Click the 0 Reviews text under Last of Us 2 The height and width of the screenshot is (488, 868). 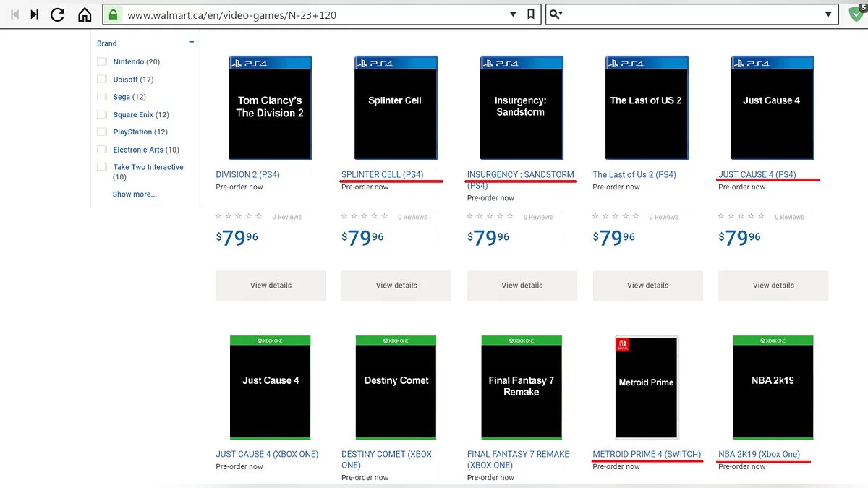tap(664, 217)
